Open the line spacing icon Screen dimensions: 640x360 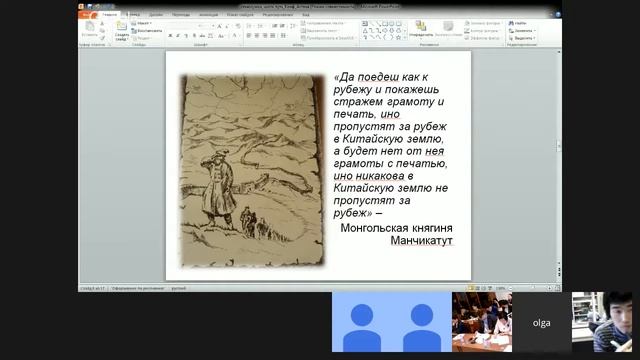(293, 26)
